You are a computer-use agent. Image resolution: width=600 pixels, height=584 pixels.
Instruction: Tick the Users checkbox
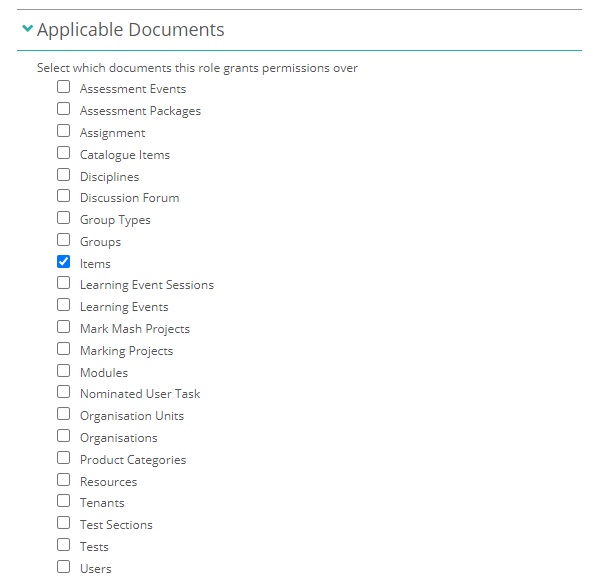(x=64, y=567)
